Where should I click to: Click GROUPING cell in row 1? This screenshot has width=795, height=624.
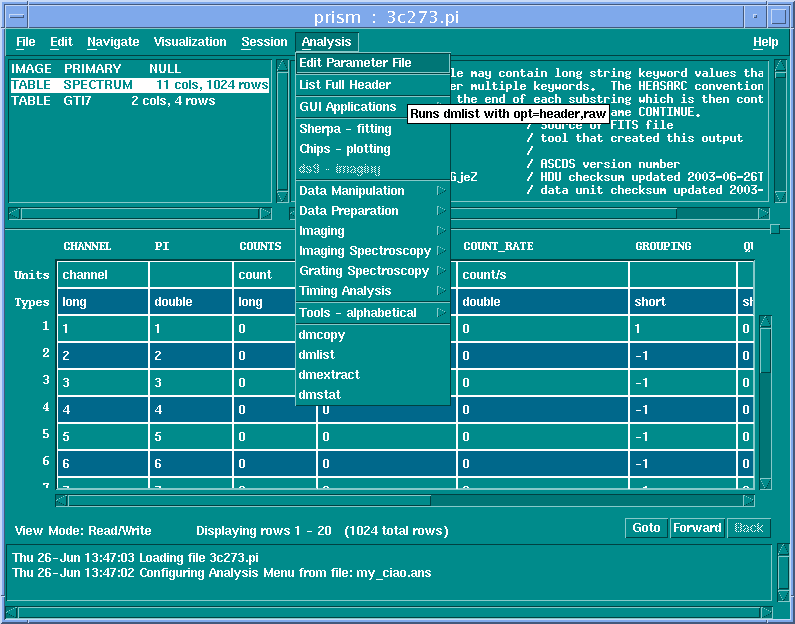click(683, 328)
